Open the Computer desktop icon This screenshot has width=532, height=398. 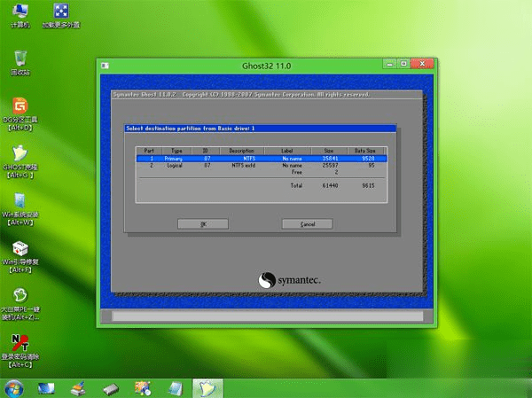[20, 15]
